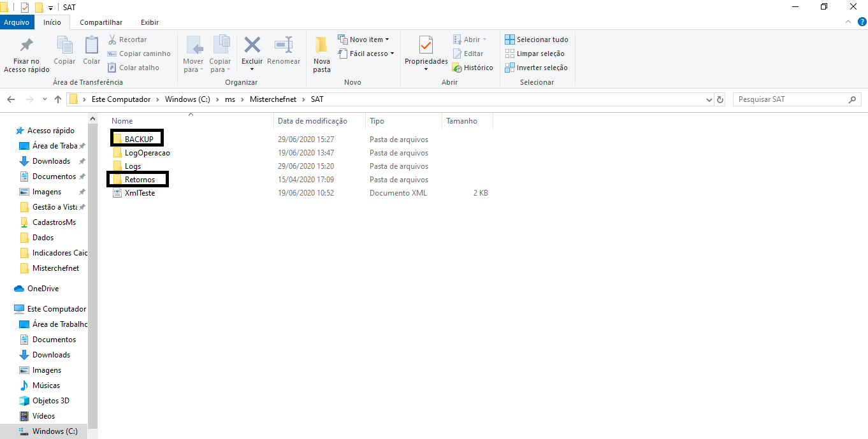Click quick access toolbar properties checkmark icon
Viewport: 868px width, 439px height.
(x=25, y=7)
